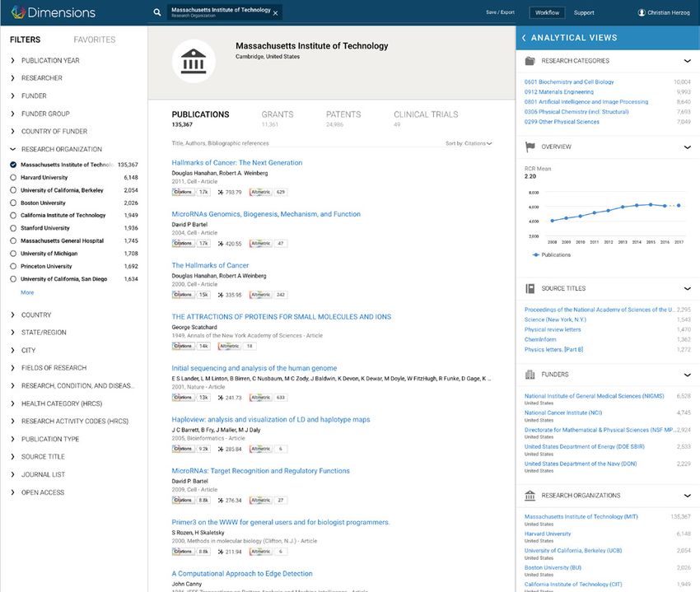Remove the Massachusetts Institute of Technology search chip

(275, 13)
